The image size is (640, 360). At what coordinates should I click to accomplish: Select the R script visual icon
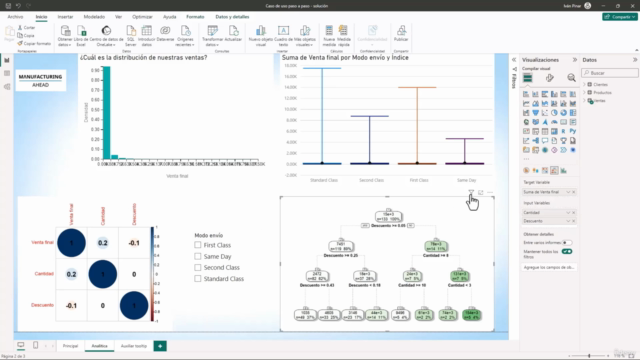point(563,131)
